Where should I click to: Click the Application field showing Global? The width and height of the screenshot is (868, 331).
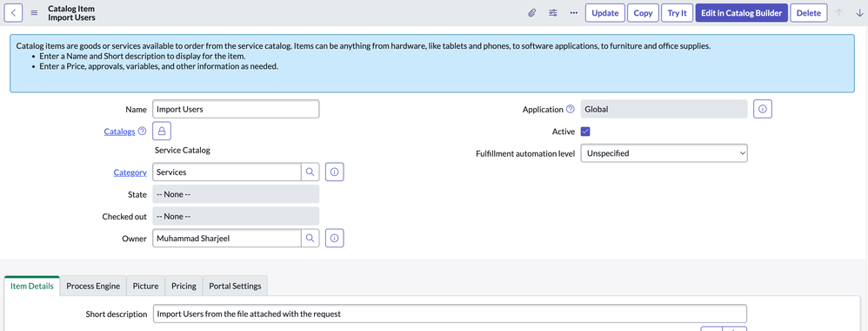pos(664,109)
